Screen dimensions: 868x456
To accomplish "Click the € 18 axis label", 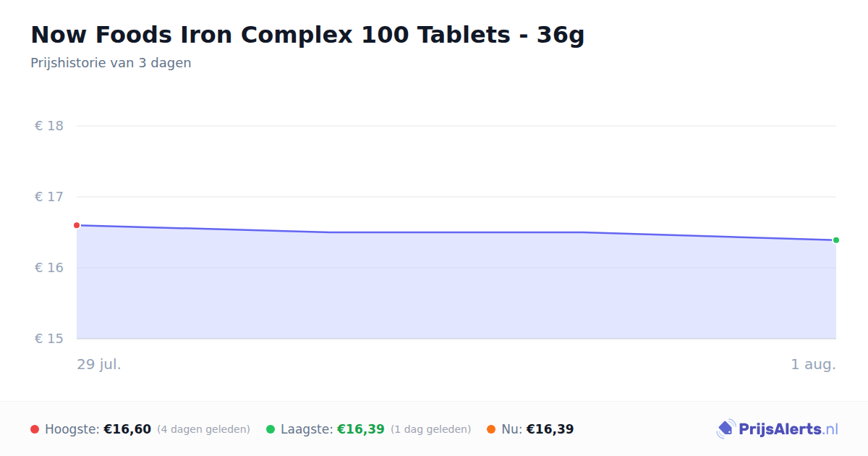I will [x=49, y=126].
